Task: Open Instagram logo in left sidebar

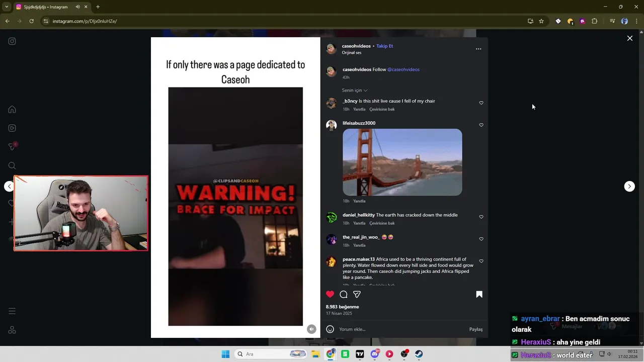Action: [x=12, y=41]
